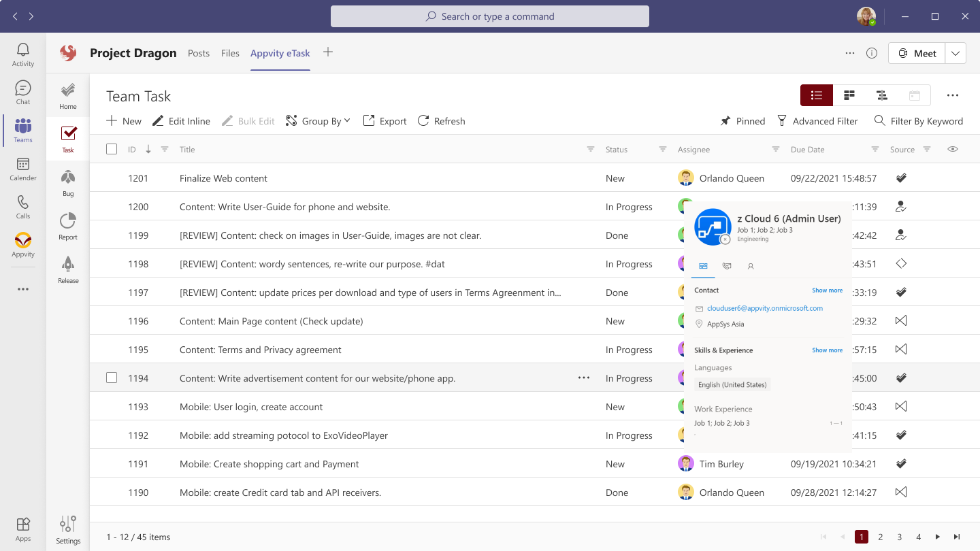Click clouduser6's email address link
The width and height of the screenshot is (980, 551).
click(764, 308)
